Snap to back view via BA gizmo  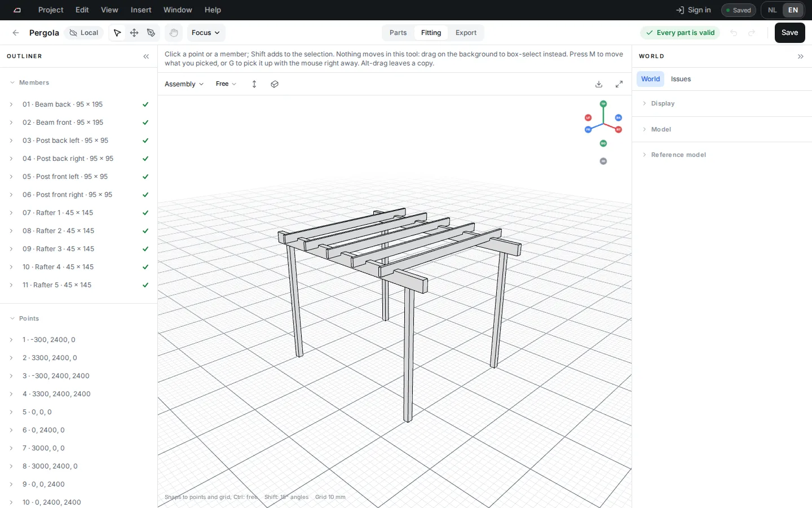point(619,118)
